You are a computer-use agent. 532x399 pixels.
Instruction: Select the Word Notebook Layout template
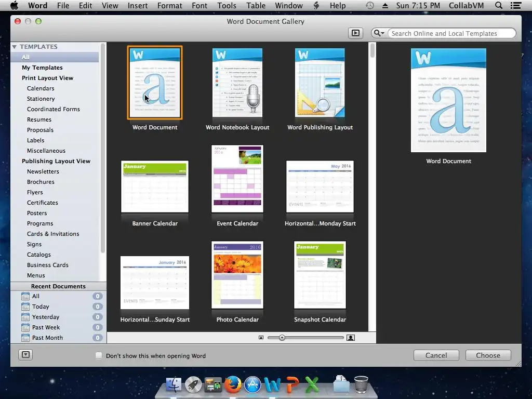237,83
